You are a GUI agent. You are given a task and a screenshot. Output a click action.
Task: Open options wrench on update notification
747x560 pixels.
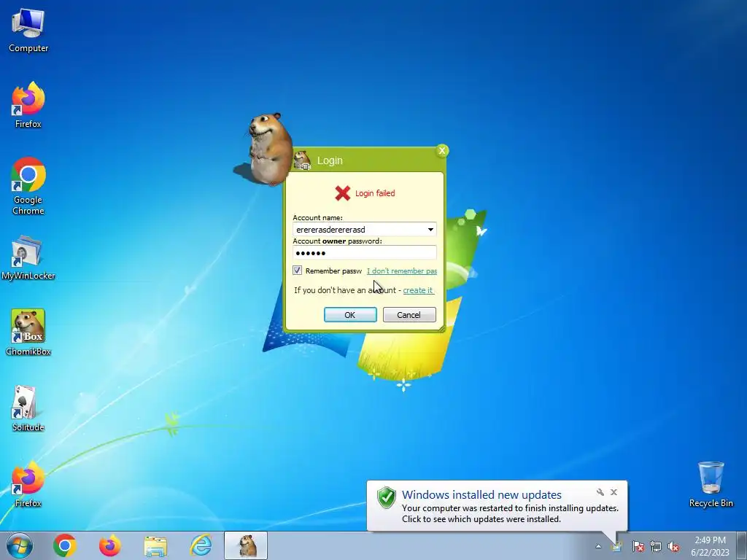pos(600,492)
